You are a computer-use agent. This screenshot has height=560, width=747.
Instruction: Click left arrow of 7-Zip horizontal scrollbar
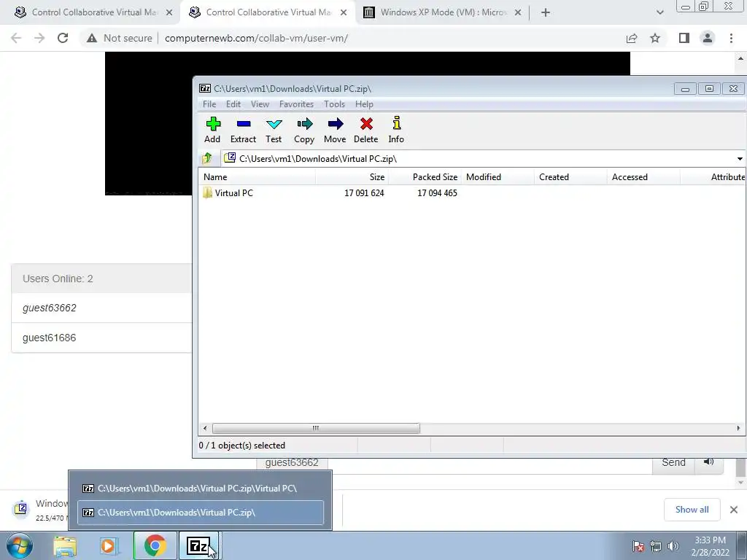click(x=205, y=428)
